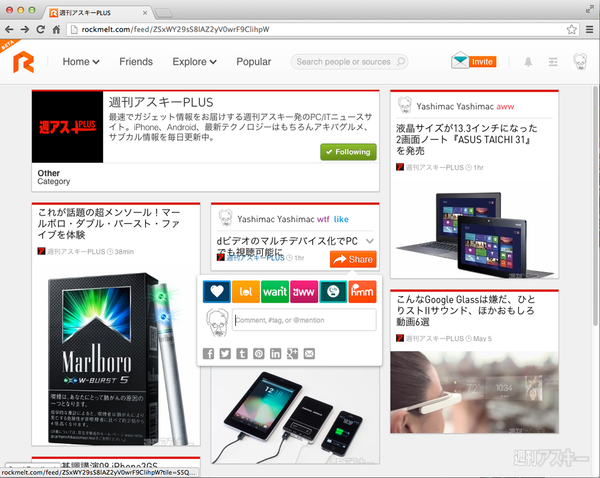
Task: Click the heart like reaction
Action: click(x=217, y=292)
